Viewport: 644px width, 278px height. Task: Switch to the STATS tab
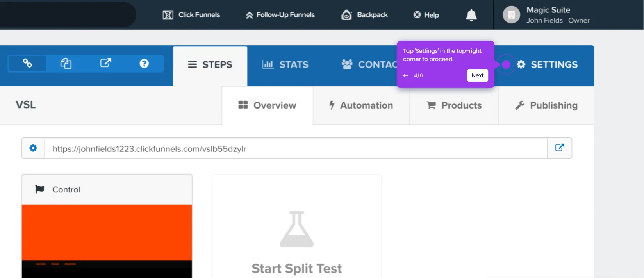[285, 65]
